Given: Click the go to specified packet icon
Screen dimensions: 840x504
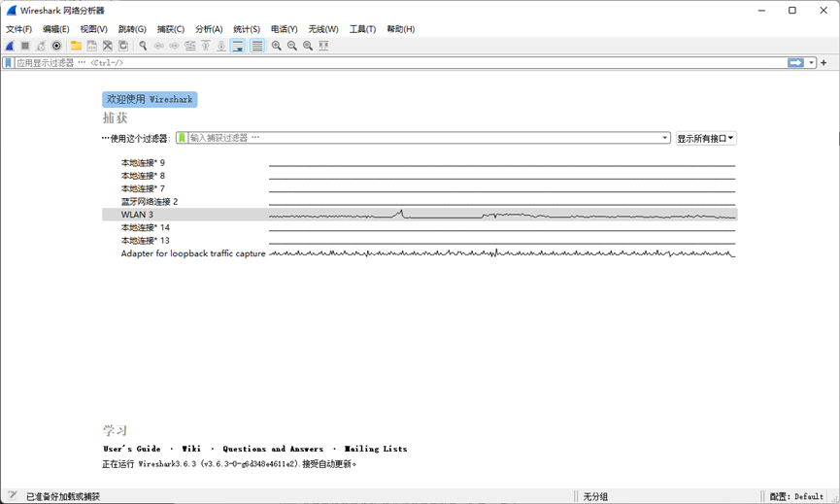Looking at the screenshot, I should (x=190, y=46).
